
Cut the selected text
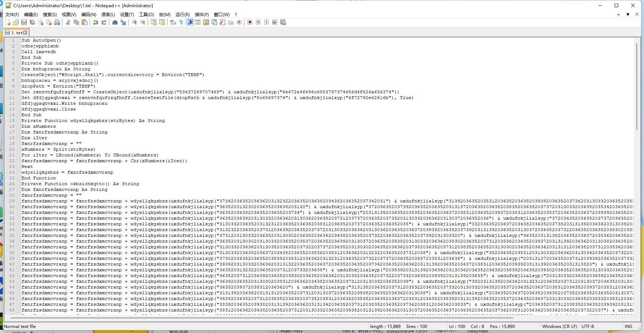point(68,22)
